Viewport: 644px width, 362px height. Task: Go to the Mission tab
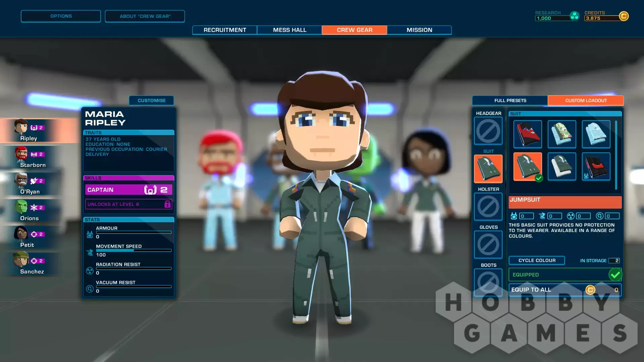click(419, 30)
